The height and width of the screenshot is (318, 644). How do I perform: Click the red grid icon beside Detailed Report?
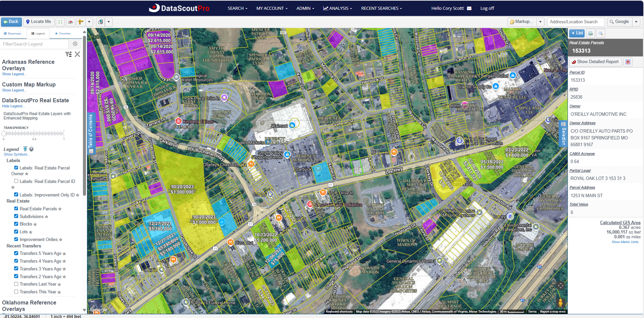click(x=628, y=62)
